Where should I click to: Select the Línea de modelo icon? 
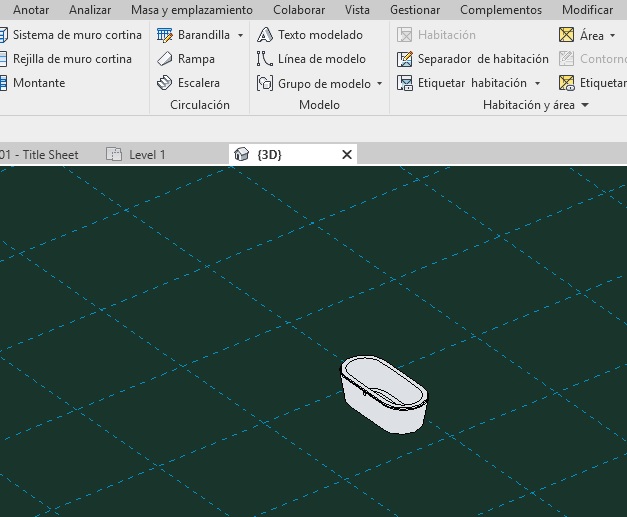click(x=265, y=59)
